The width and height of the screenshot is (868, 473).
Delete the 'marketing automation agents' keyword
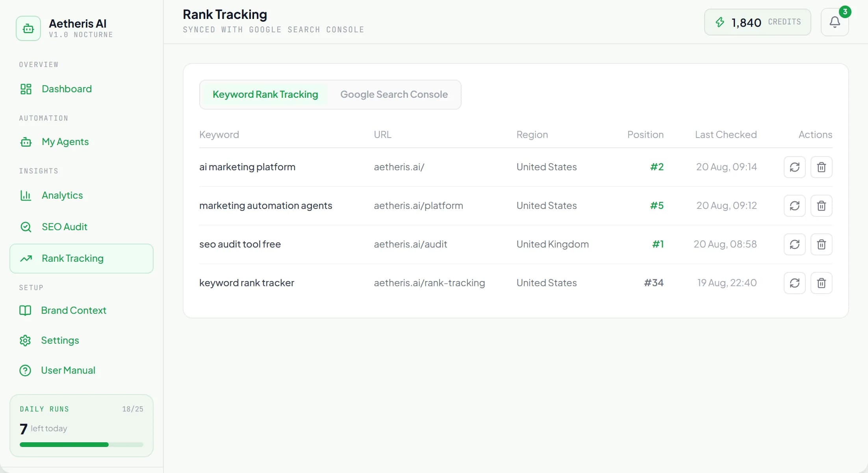point(822,206)
